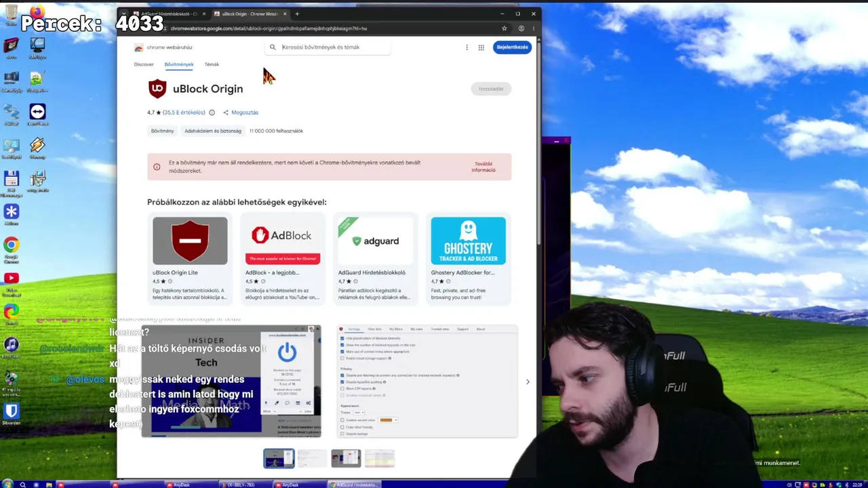Screen dimensions: 868x488
Task: Open the web store more options menu
Action: [x=467, y=47]
